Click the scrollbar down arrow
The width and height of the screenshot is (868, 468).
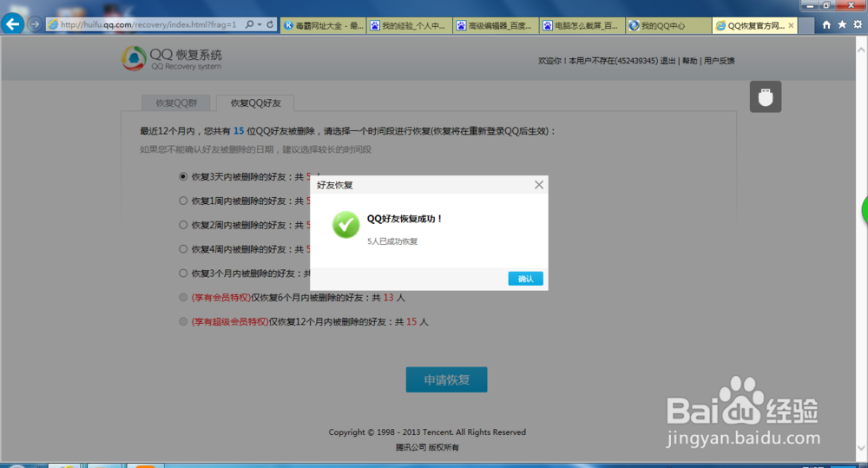[x=861, y=448]
